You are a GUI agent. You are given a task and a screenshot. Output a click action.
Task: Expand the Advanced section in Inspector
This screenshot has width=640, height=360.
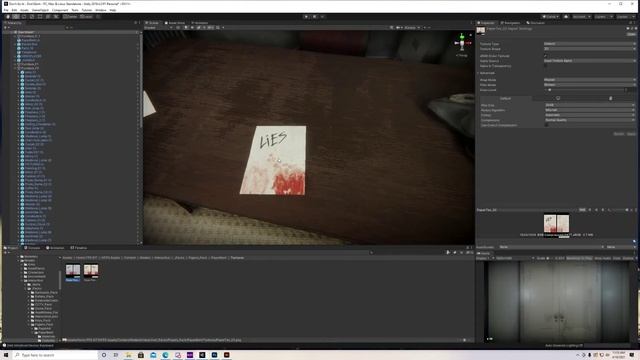(x=486, y=73)
